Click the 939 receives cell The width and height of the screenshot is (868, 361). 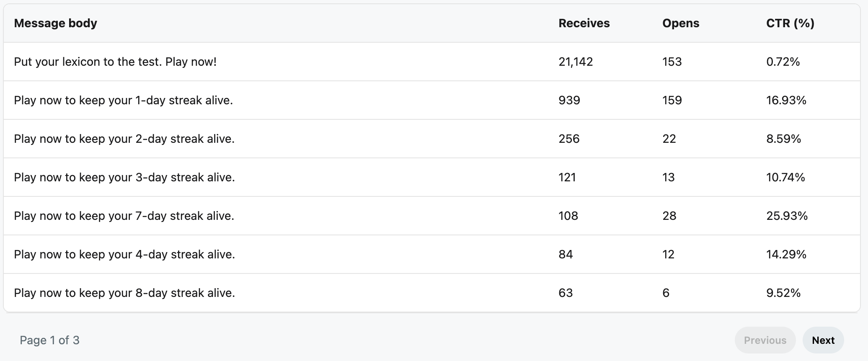coord(569,100)
